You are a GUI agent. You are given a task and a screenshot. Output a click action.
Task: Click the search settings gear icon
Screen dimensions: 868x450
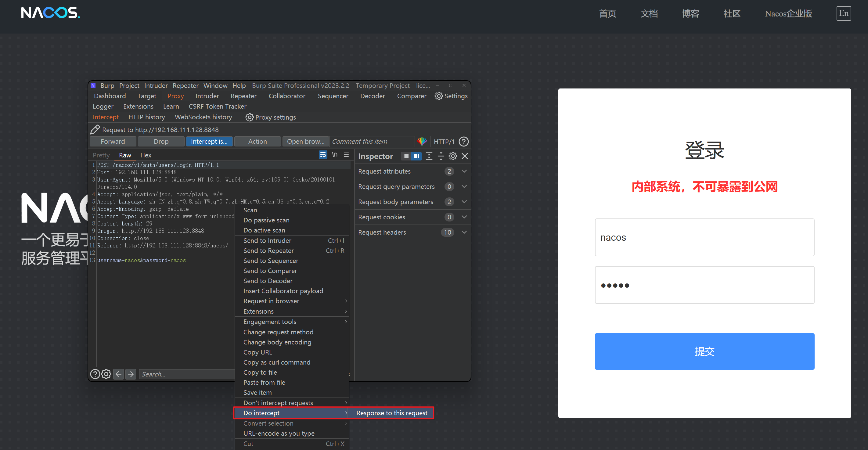click(x=106, y=374)
